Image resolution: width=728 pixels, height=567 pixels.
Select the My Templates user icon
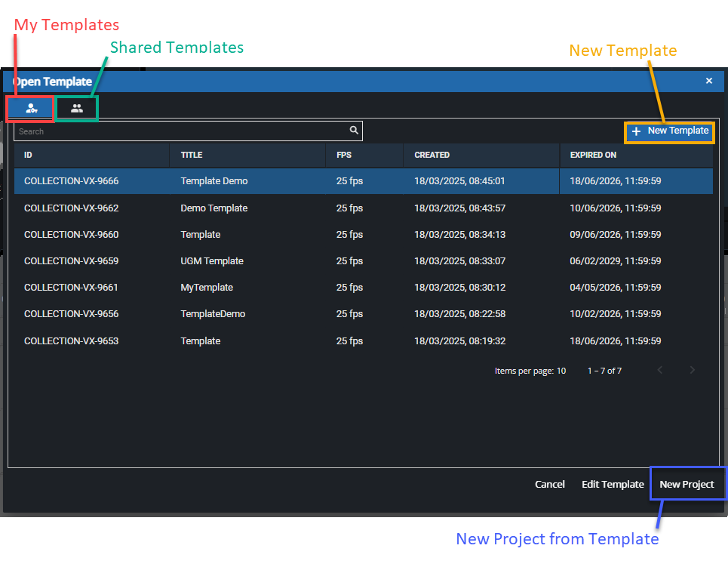point(29,108)
